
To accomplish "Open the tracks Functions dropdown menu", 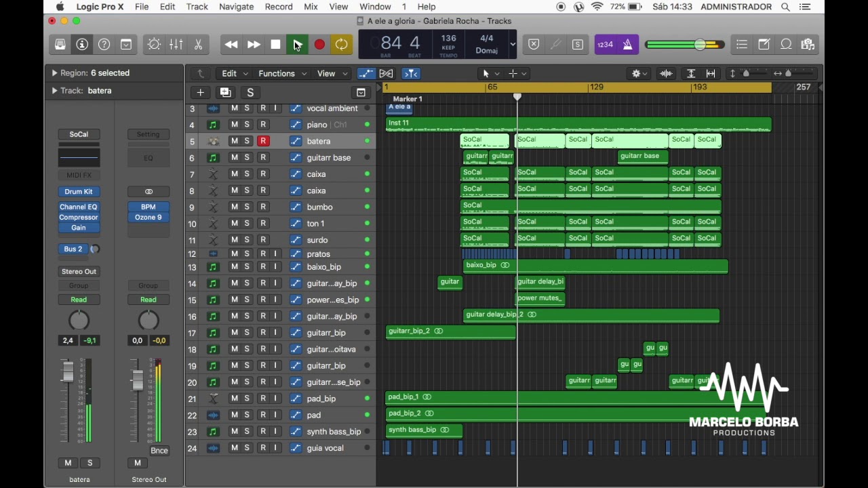I will tap(282, 73).
